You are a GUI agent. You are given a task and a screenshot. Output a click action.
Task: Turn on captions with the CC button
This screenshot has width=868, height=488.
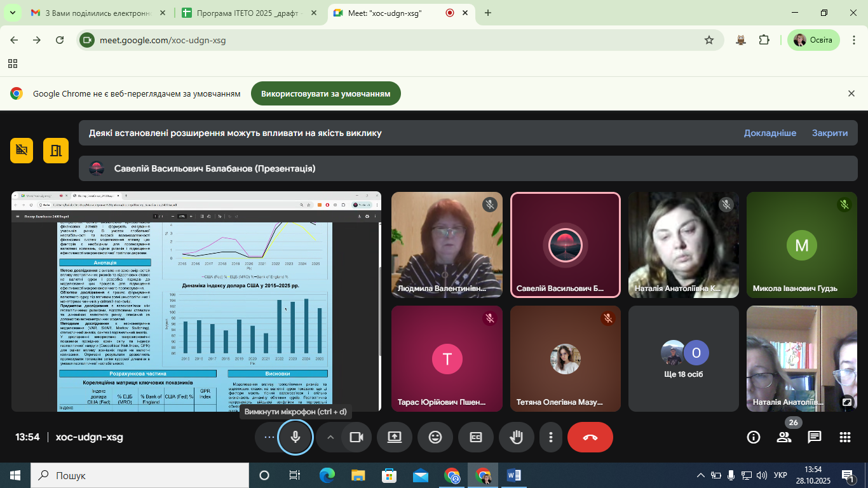point(476,437)
